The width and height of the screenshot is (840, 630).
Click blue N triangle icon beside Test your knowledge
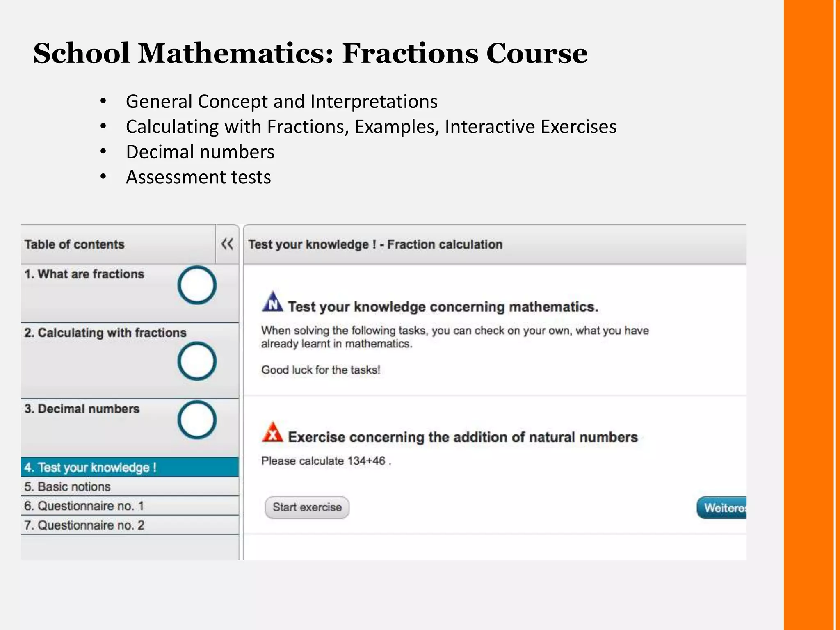pyautogui.click(x=272, y=302)
